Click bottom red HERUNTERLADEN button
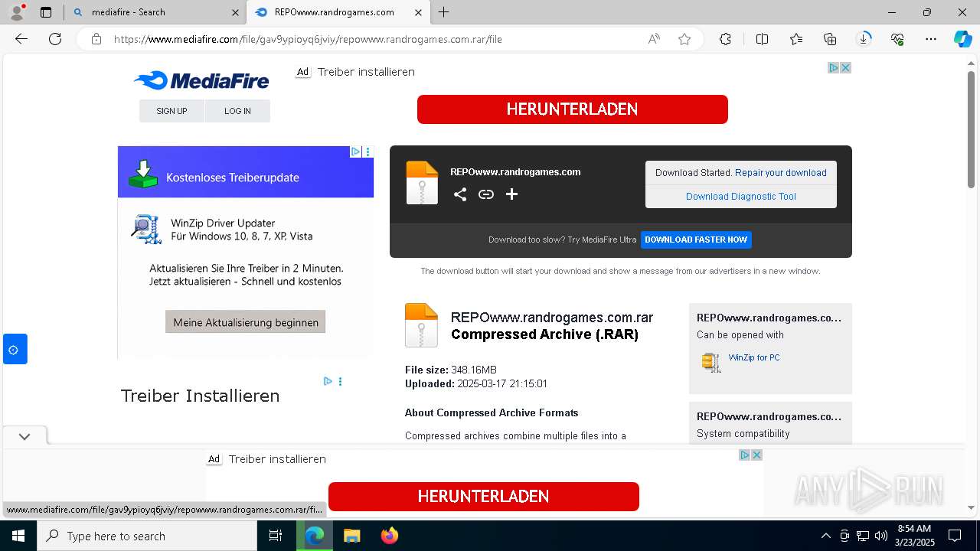Screen dimensions: 980x551 pyautogui.click(x=483, y=497)
